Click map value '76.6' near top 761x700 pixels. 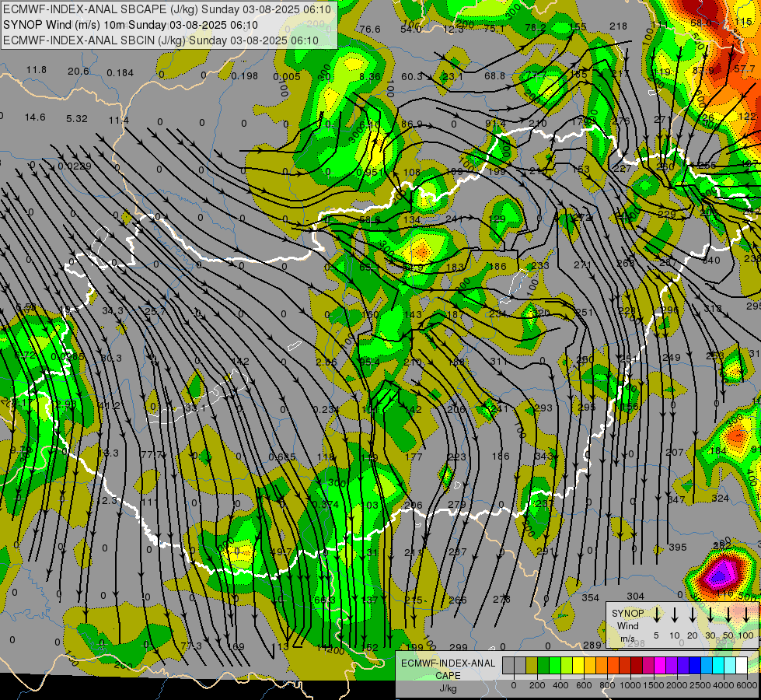click(x=370, y=29)
